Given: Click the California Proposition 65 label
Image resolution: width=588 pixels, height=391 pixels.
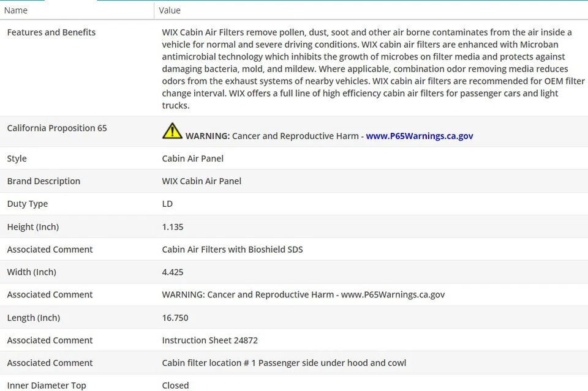Looking at the screenshot, I should click(x=57, y=128).
